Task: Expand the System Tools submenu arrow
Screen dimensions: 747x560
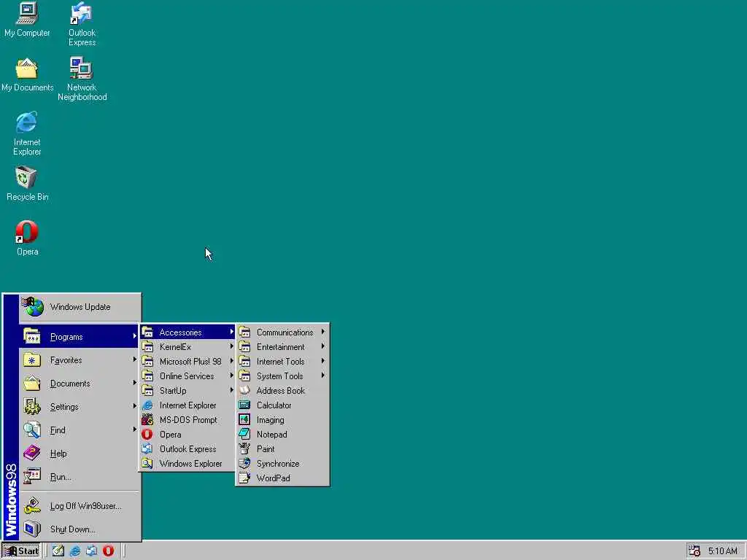Action: [x=323, y=376]
